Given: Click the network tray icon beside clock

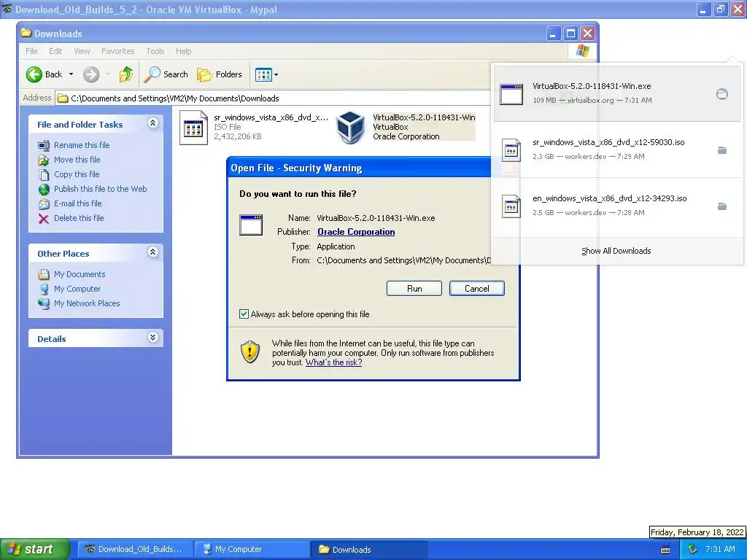Looking at the screenshot, I should point(692,549).
